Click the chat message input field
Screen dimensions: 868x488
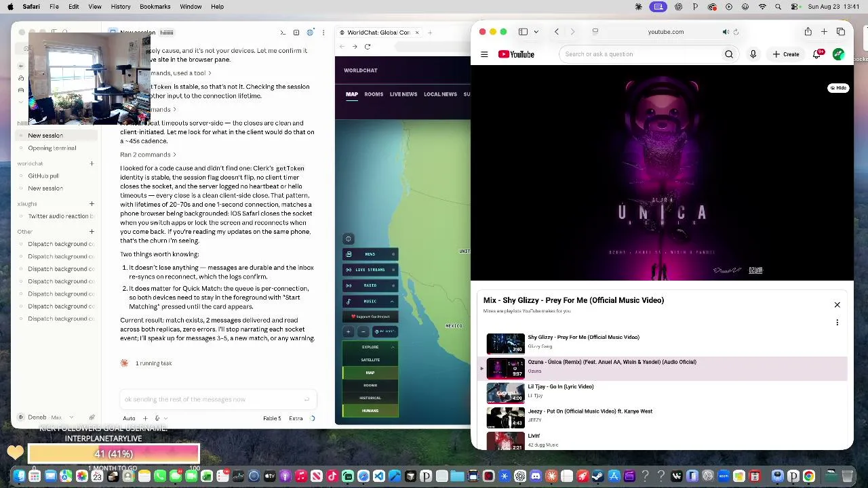tap(218, 399)
